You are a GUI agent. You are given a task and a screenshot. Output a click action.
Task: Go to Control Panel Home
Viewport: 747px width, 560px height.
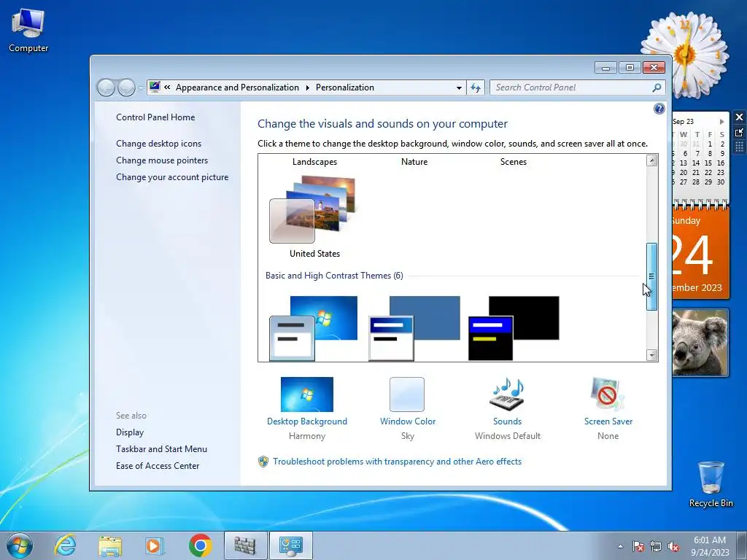point(155,117)
